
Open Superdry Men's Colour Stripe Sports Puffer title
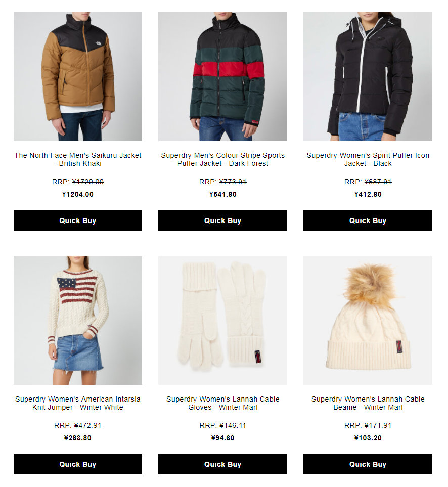click(x=222, y=159)
